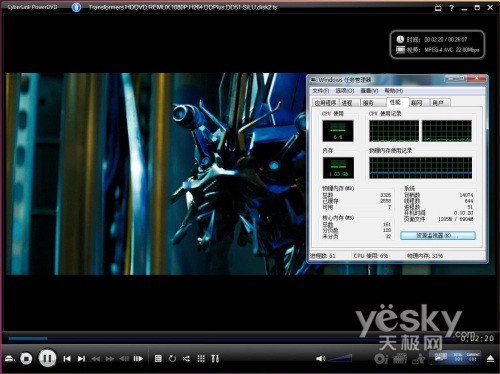Open the chapter grid viewer icon
This screenshot has height=374, width=500.
201,359
